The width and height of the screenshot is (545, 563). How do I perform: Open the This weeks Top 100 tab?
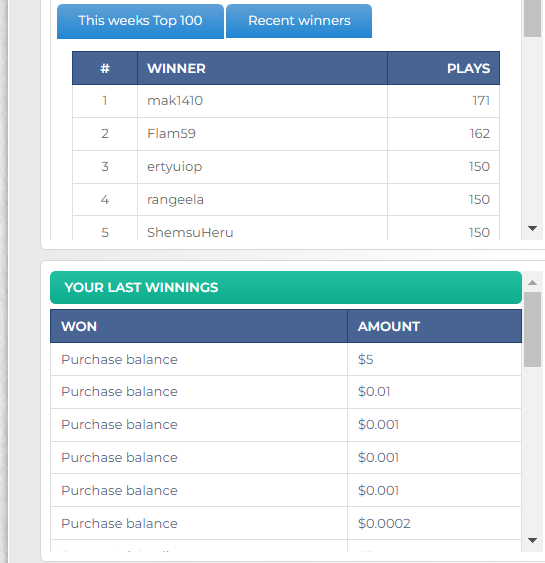140,21
